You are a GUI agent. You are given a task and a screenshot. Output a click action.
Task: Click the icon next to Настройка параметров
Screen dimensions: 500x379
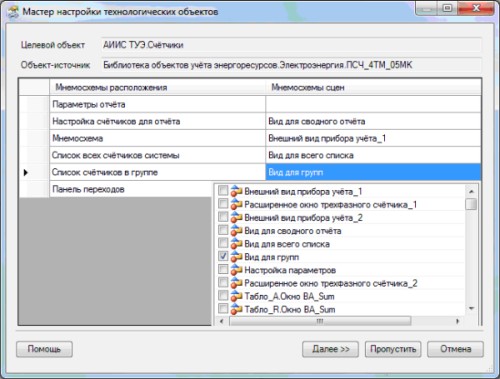tap(236, 270)
